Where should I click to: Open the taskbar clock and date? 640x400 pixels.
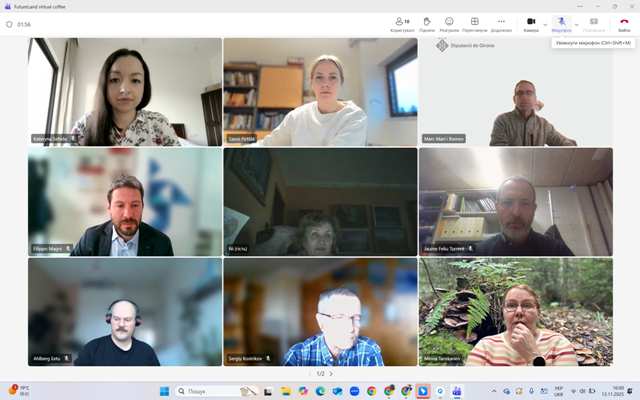pos(617,391)
